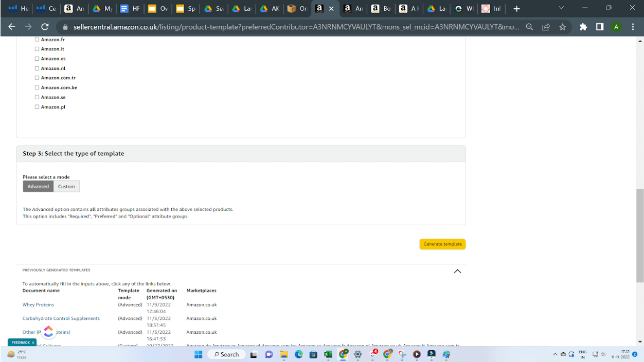Open the volume and network quick settings
This screenshot has height=362, width=644.
(599, 354)
